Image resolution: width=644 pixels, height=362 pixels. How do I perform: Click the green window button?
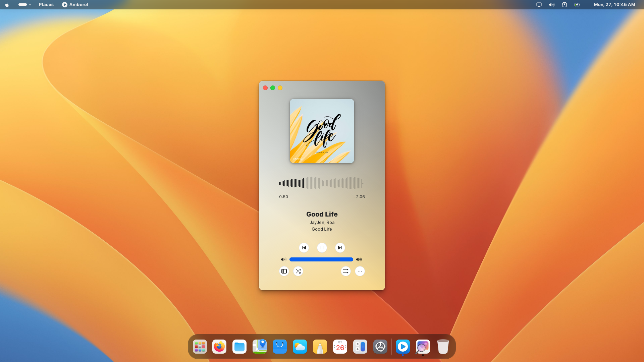coord(273,88)
